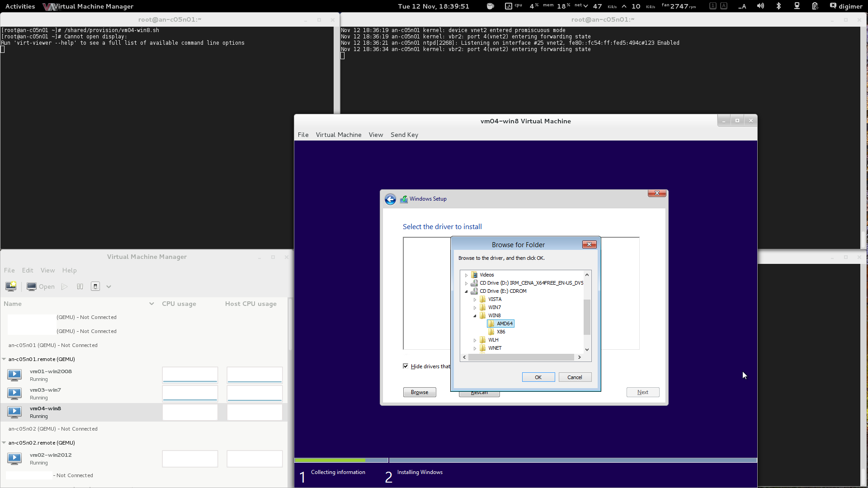The image size is (868, 488).
Task: Click OK in Browse for Folder dialog
Action: pyautogui.click(x=538, y=377)
